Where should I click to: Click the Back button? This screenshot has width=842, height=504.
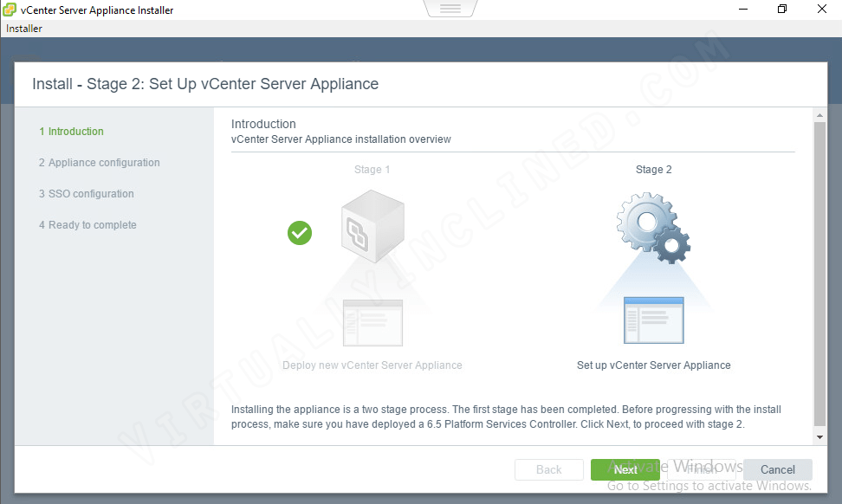pyautogui.click(x=548, y=469)
